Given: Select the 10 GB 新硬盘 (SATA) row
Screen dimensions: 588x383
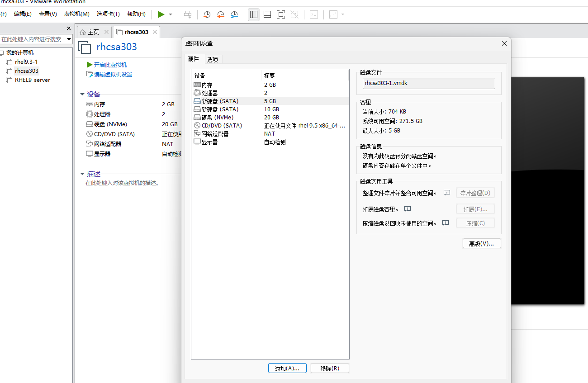Looking at the screenshot, I should pos(270,109).
